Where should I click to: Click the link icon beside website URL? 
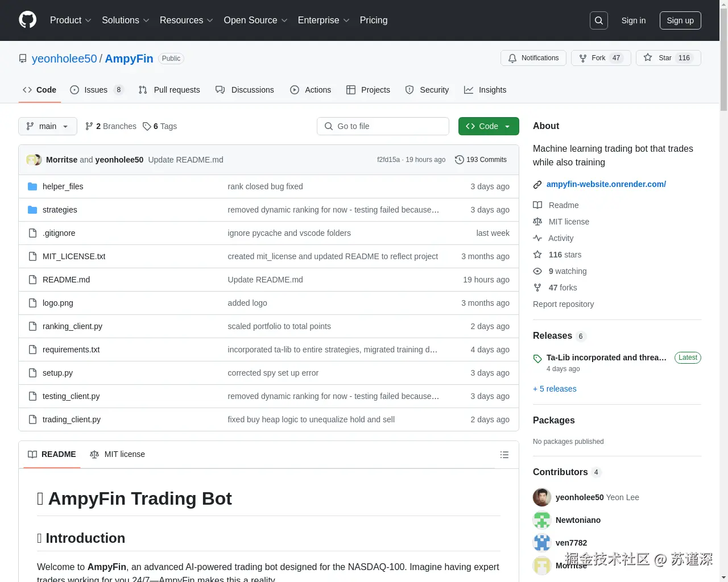(x=537, y=185)
